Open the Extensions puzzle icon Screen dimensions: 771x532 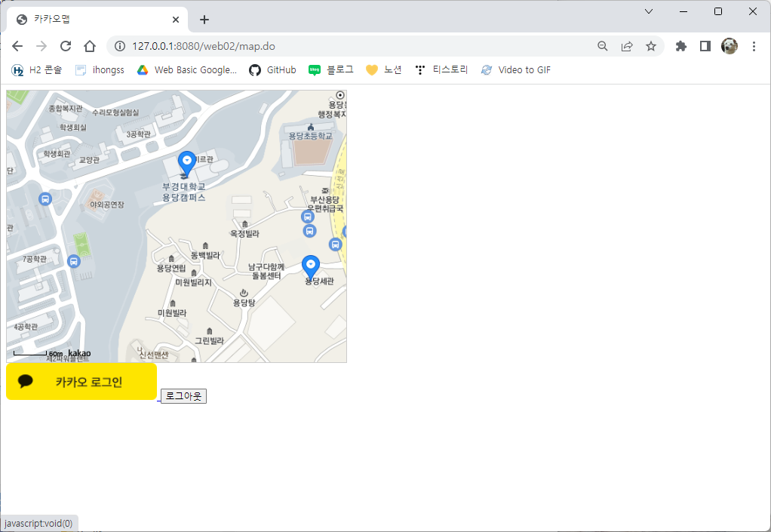(681, 46)
